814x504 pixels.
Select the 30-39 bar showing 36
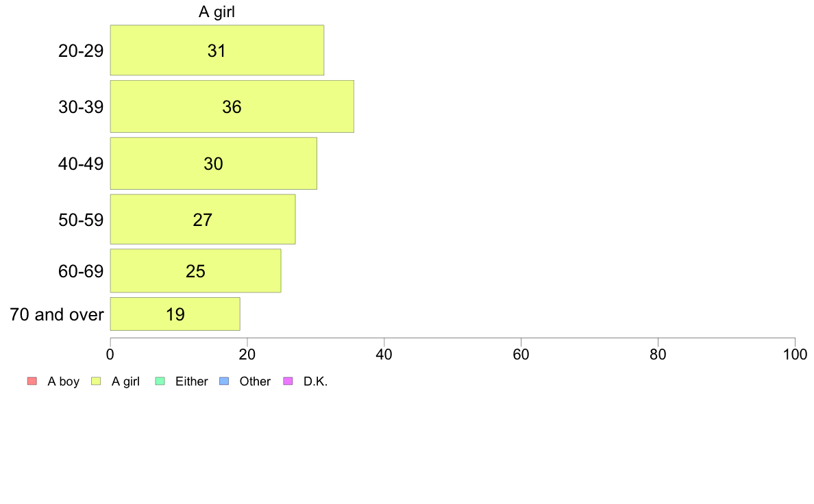232,106
